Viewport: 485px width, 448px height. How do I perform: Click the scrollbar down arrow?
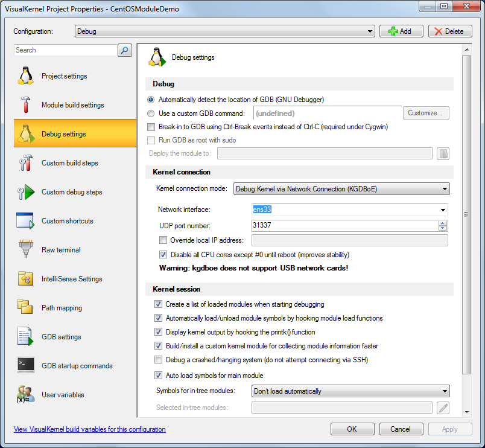467,412
